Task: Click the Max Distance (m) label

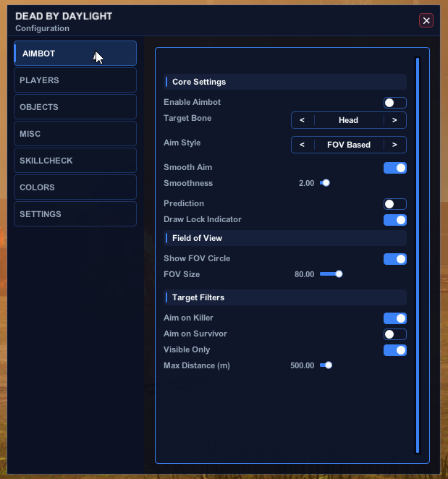Action: point(196,365)
